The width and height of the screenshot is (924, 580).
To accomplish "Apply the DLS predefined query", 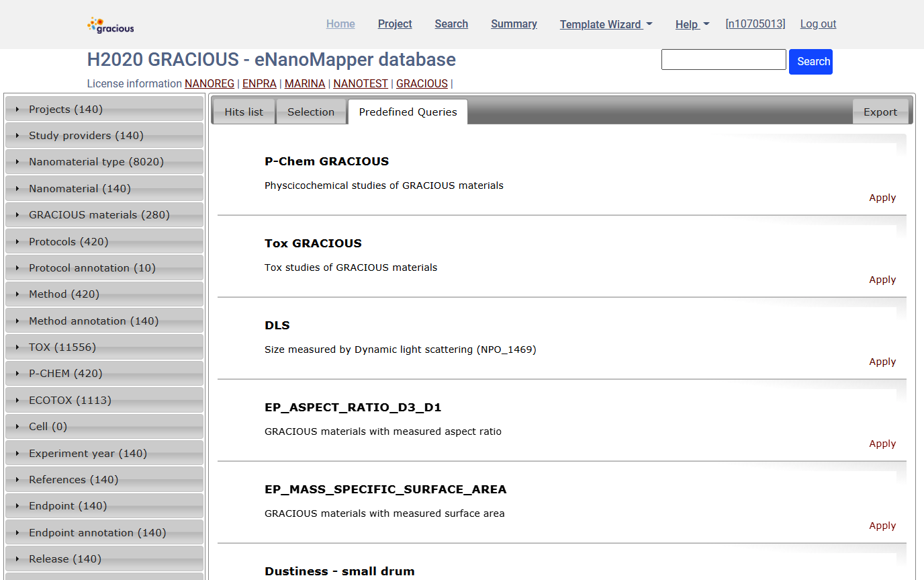I will coord(882,362).
